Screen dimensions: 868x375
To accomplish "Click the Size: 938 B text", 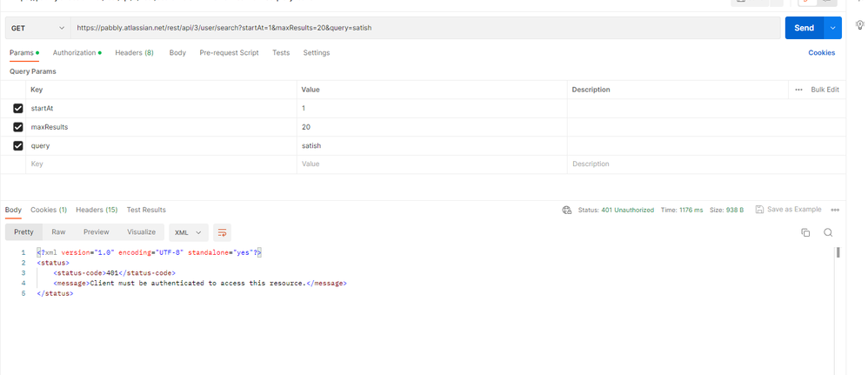I will pyautogui.click(x=727, y=210).
